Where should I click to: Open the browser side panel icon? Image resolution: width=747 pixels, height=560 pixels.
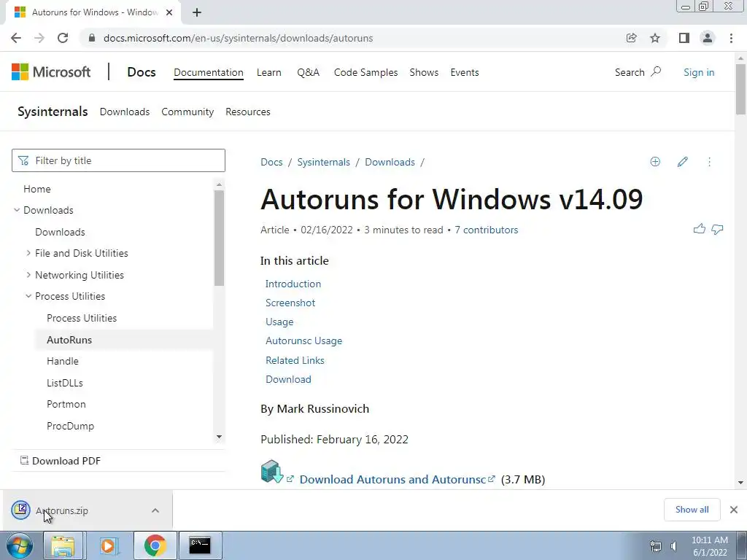click(684, 38)
